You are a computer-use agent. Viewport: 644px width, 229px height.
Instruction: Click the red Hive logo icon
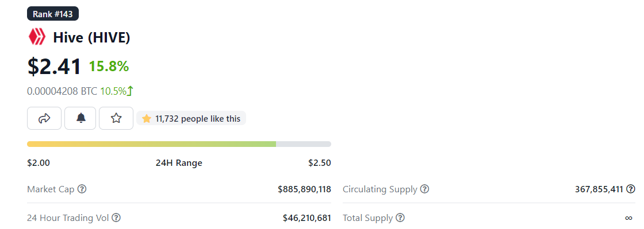[x=37, y=37]
